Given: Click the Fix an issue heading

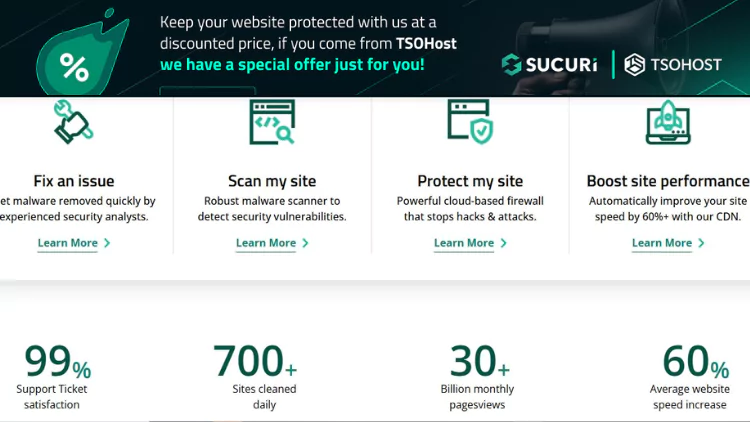Looking at the screenshot, I should point(74,181).
